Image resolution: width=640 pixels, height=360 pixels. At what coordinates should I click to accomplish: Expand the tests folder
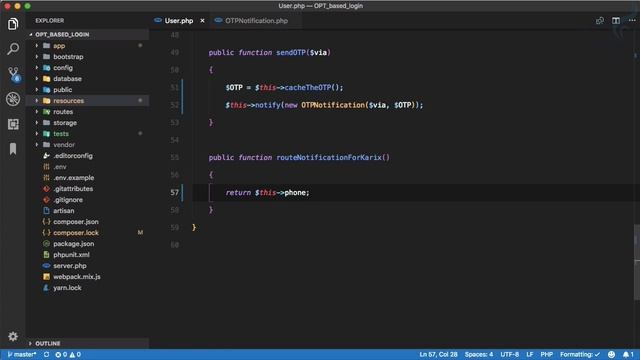coord(88,134)
